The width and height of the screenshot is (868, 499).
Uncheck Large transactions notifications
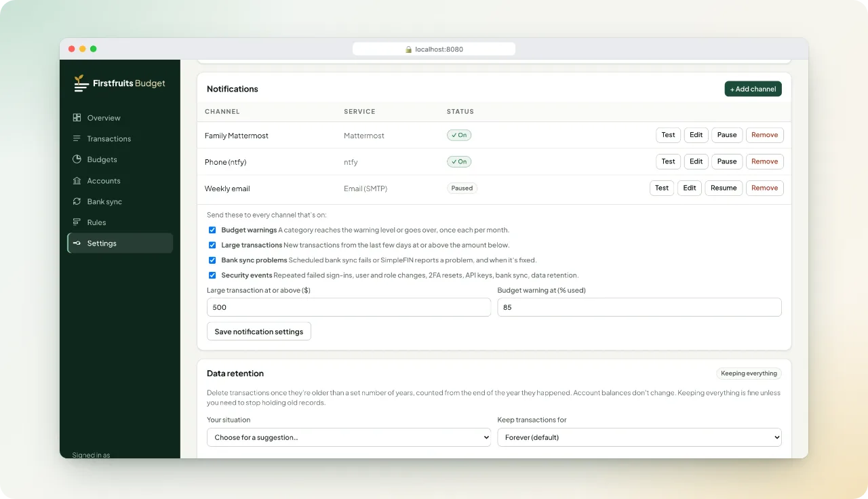pos(212,245)
